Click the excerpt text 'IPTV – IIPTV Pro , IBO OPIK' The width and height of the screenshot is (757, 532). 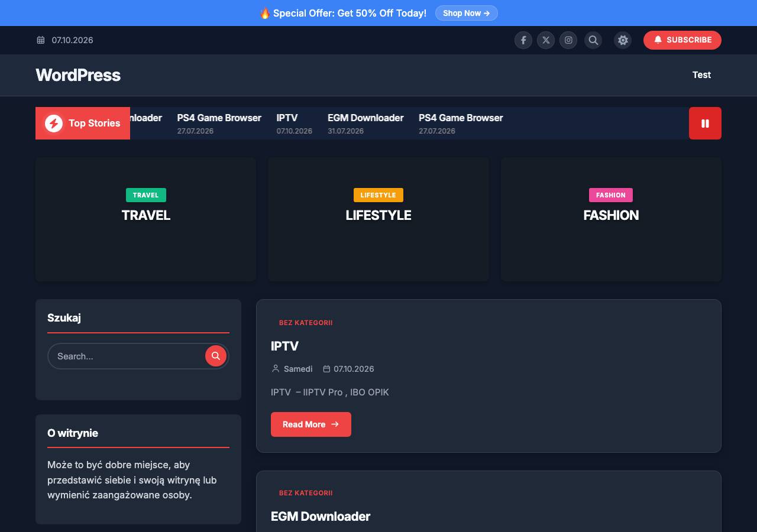click(330, 392)
